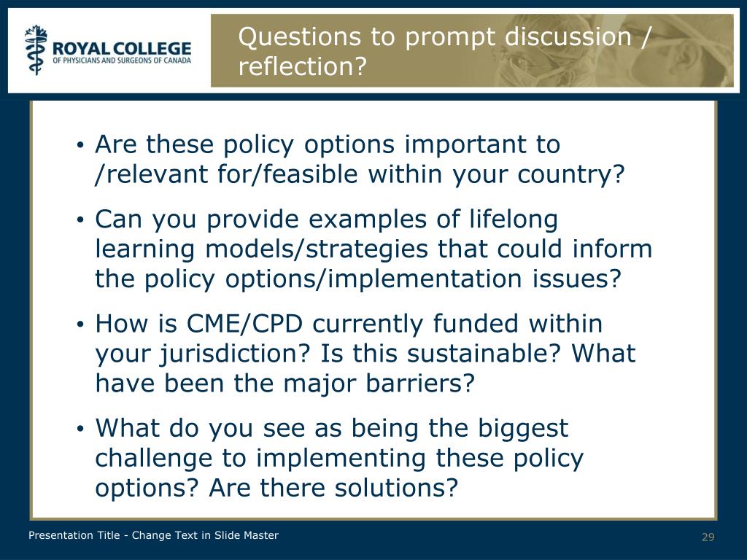Click the line 'the policy options/implementation issues?'

pos(358,279)
